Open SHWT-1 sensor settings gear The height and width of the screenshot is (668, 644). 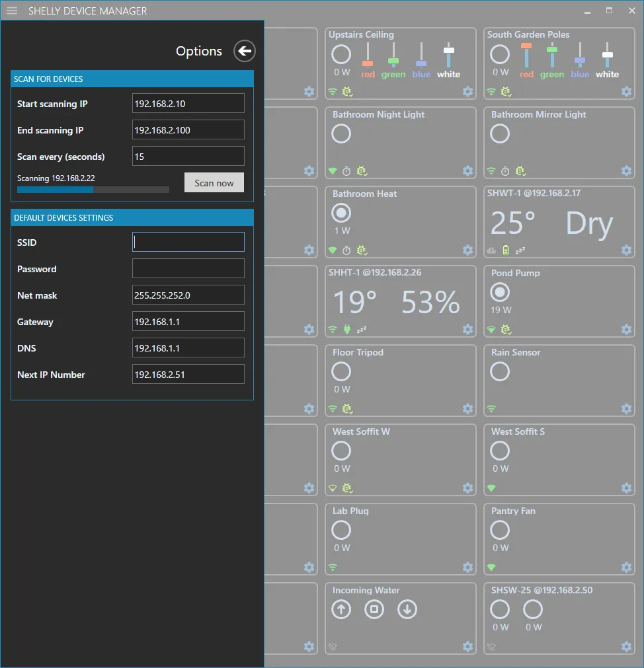(626, 250)
